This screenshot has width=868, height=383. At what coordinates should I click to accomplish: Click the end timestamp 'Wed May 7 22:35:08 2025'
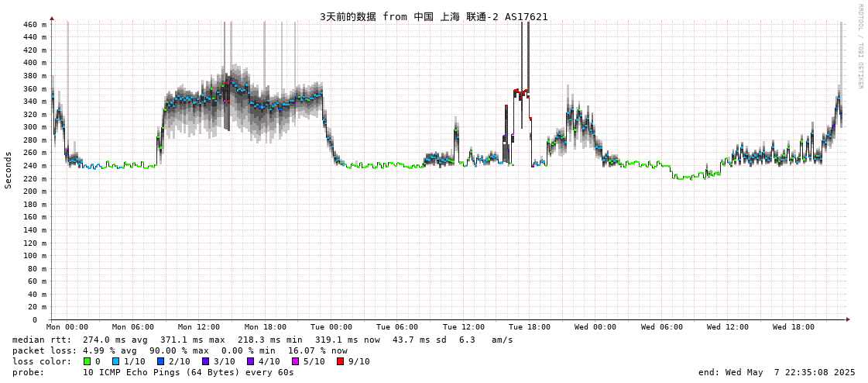tap(788, 372)
